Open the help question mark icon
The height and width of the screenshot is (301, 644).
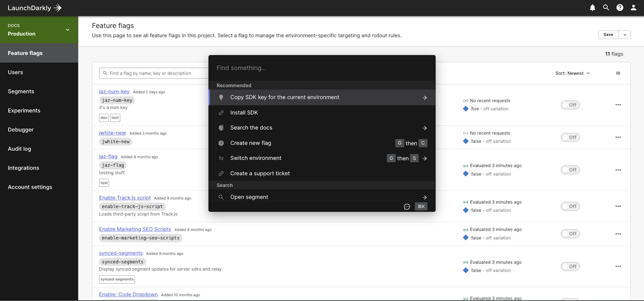click(x=620, y=8)
